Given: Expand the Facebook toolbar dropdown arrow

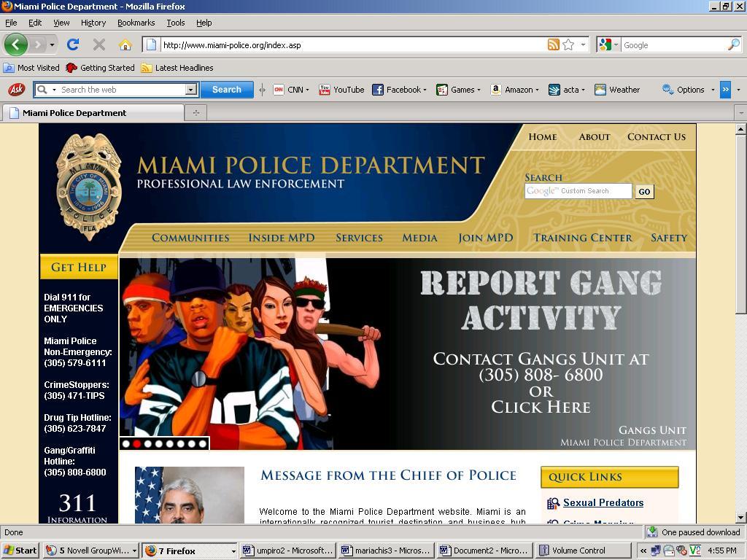Looking at the screenshot, I should 425,90.
